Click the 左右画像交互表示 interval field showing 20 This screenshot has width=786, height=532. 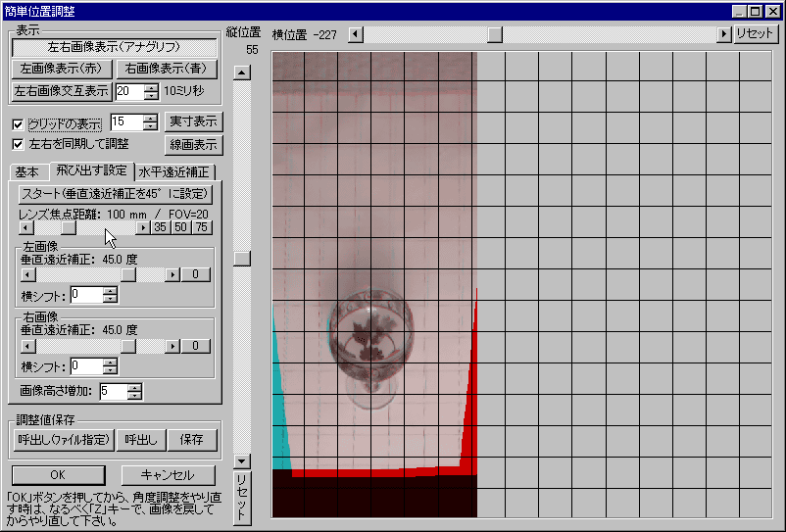point(128,92)
